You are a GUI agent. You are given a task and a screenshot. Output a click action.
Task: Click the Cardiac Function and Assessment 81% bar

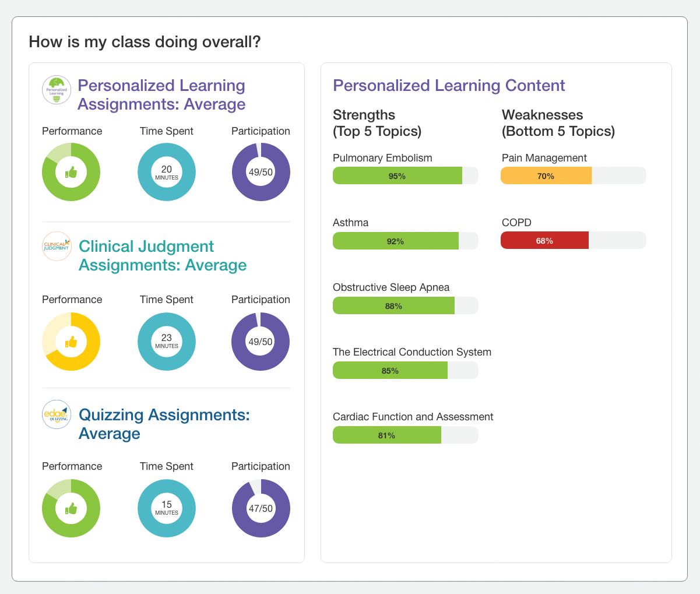point(387,435)
